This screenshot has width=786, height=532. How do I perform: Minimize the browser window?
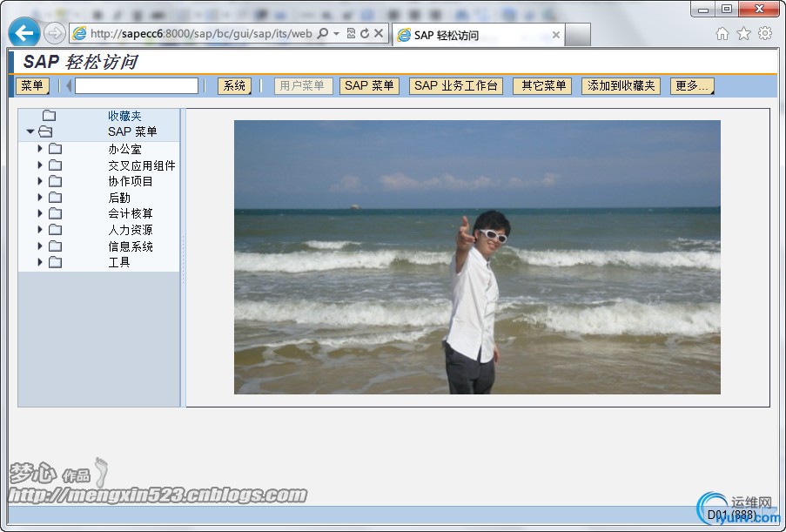tap(703, 9)
